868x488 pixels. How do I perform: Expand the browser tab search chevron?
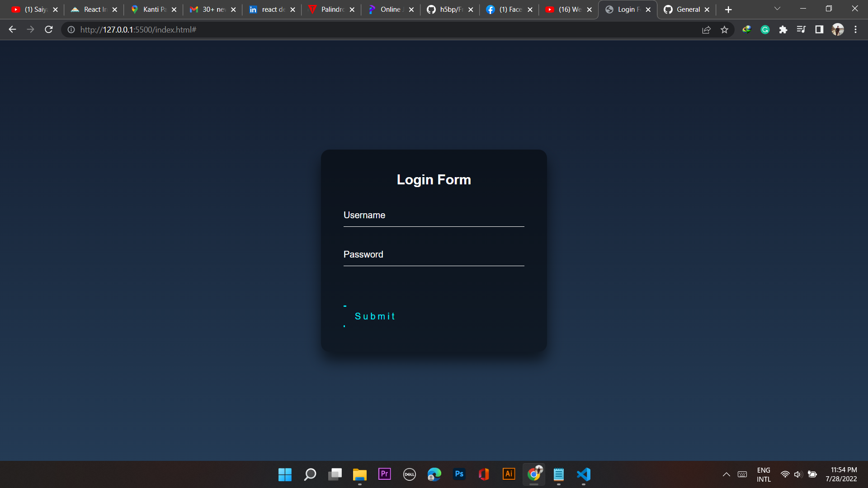tap(777, 9)
